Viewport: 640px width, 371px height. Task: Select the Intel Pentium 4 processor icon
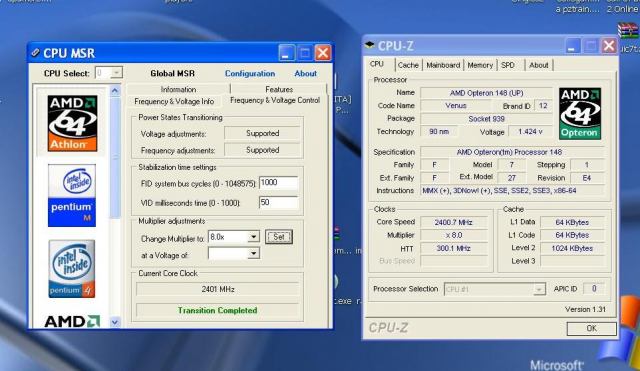click(71, 269)
